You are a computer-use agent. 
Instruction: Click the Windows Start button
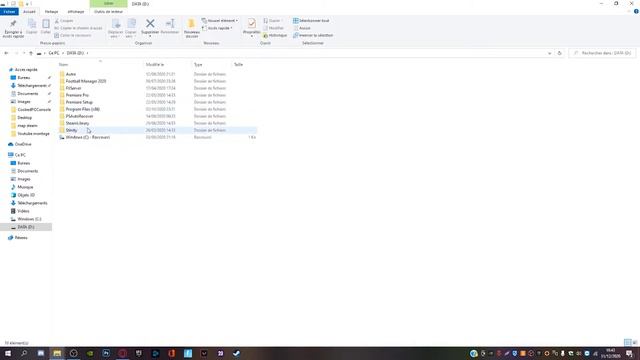click(x=8, y=353)
